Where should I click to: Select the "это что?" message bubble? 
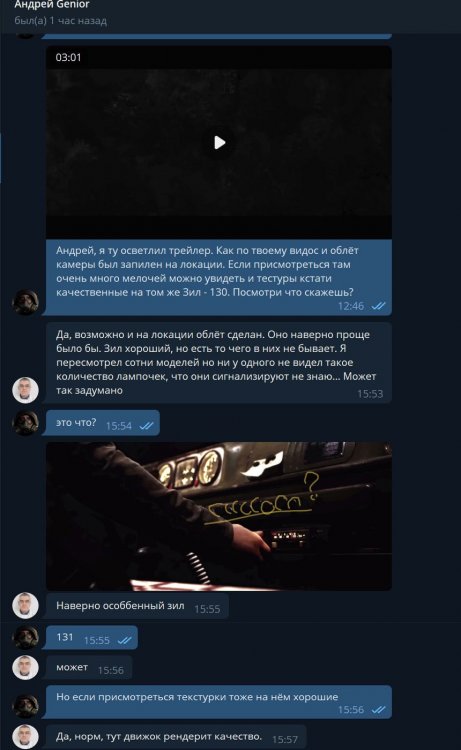[x=102, y=423]
